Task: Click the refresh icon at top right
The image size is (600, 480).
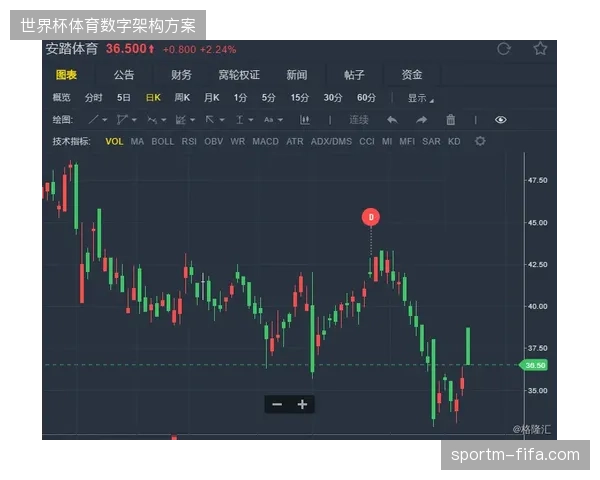Action: pyautogui.click(x=504, y=49)
